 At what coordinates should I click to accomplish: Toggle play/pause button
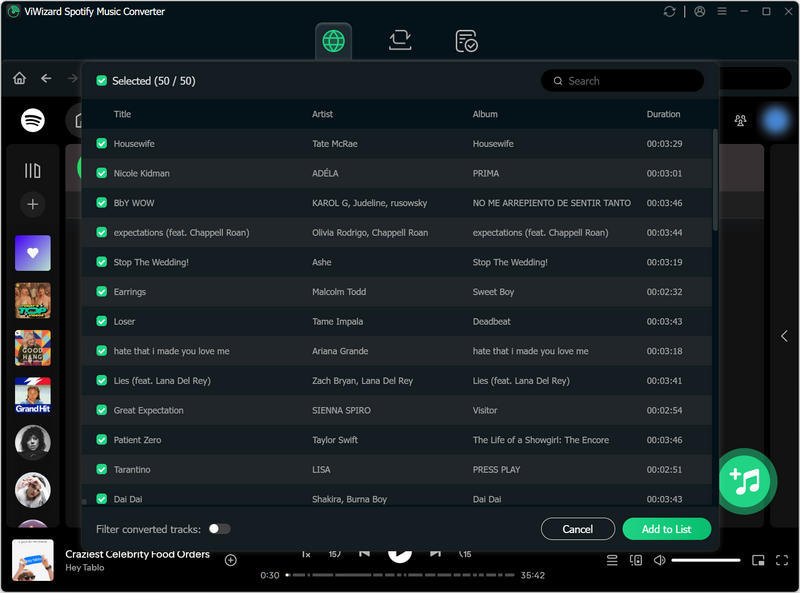(399, 555)
